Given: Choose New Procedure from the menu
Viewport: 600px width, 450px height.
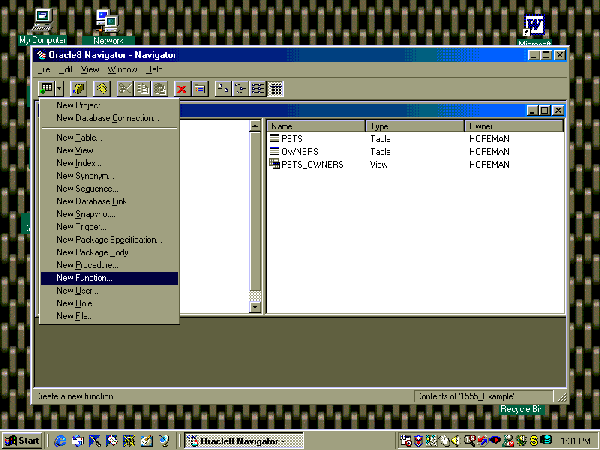Looking at the screenshot, I should pyautogui.click(x=109, y=265).
